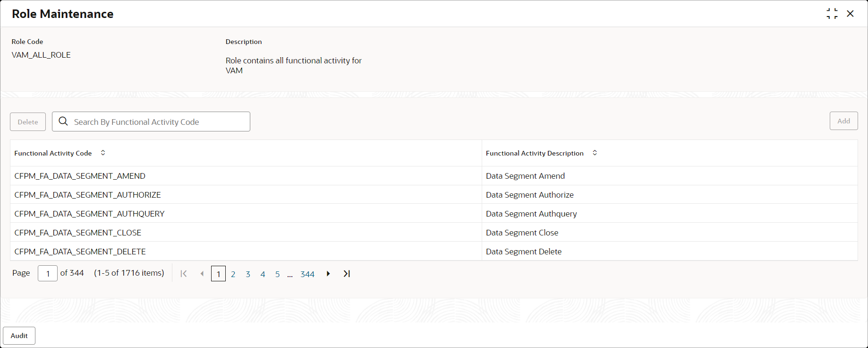Open the Audit button

(19, 336)
